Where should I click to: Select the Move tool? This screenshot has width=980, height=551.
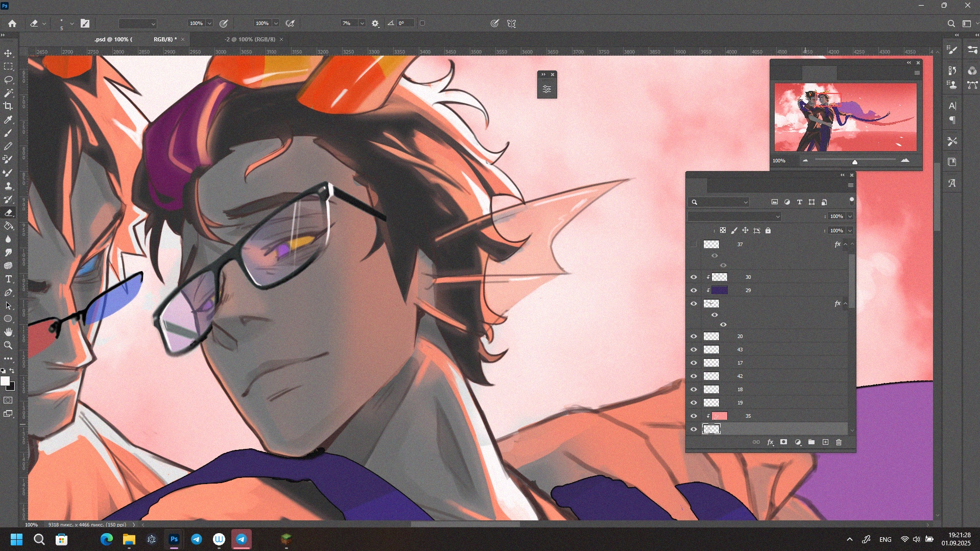pos(8,54)
